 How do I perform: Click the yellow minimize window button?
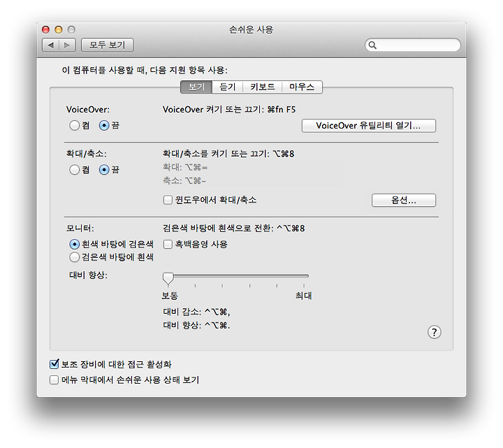pyautogui.click(x=59, y=30)
